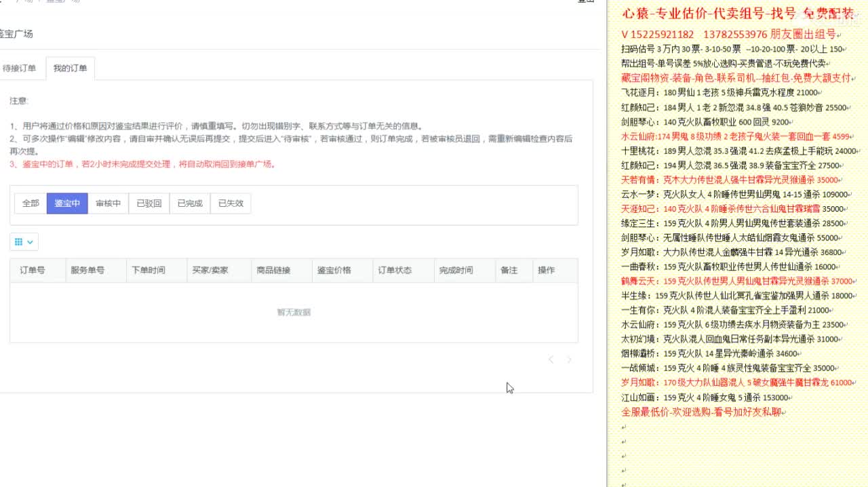868x487 pixels.
Task: Click the 暂无数据 empty data area
Action: coord(294,312)
